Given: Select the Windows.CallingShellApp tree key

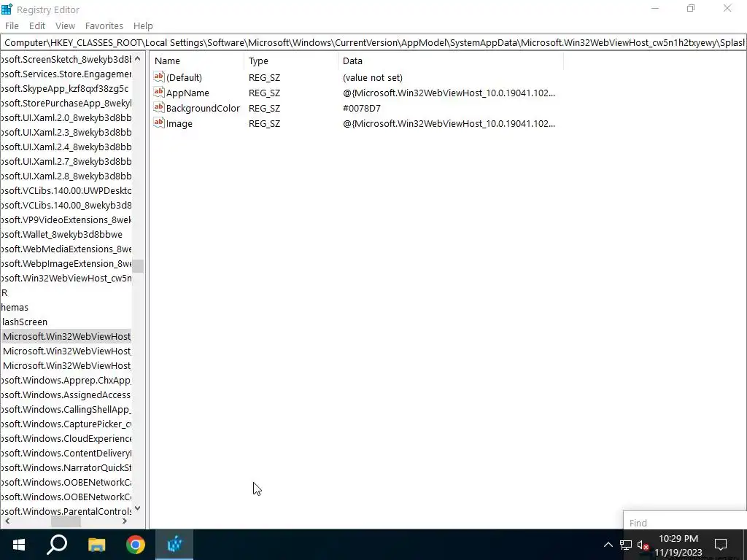Looking at the screenshot, I should tap(66, 409).
